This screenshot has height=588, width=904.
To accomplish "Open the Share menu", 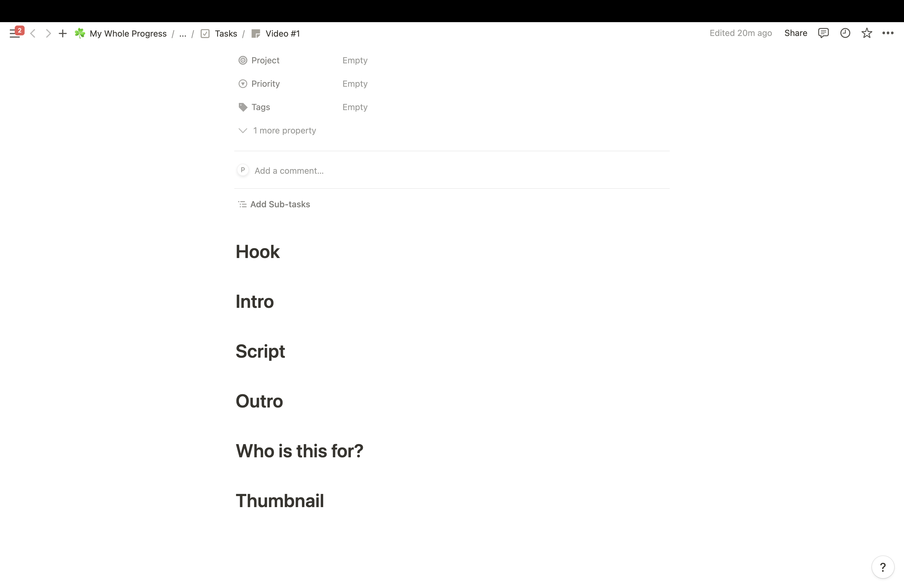I will [796, 33].
